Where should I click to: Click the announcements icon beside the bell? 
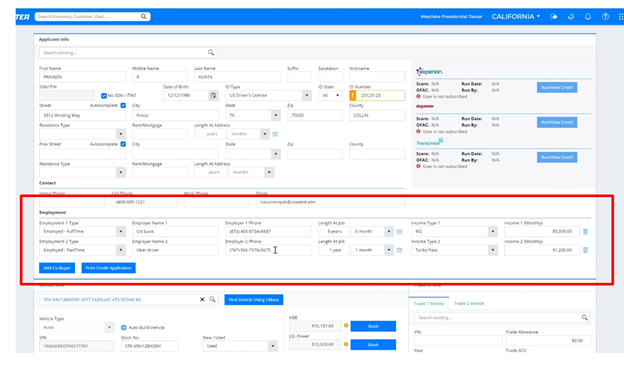571,17
